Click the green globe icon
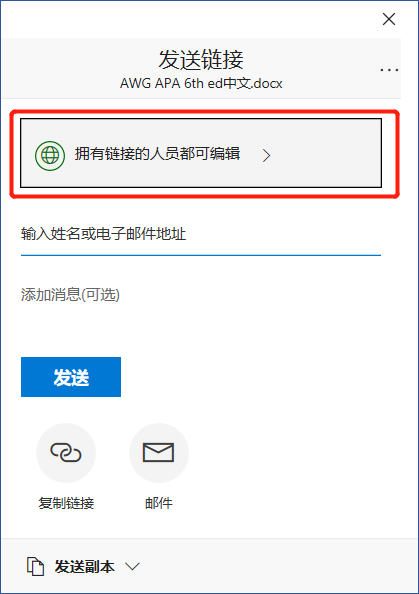Screen dimensions: 419x594 (x=50, y=155)
